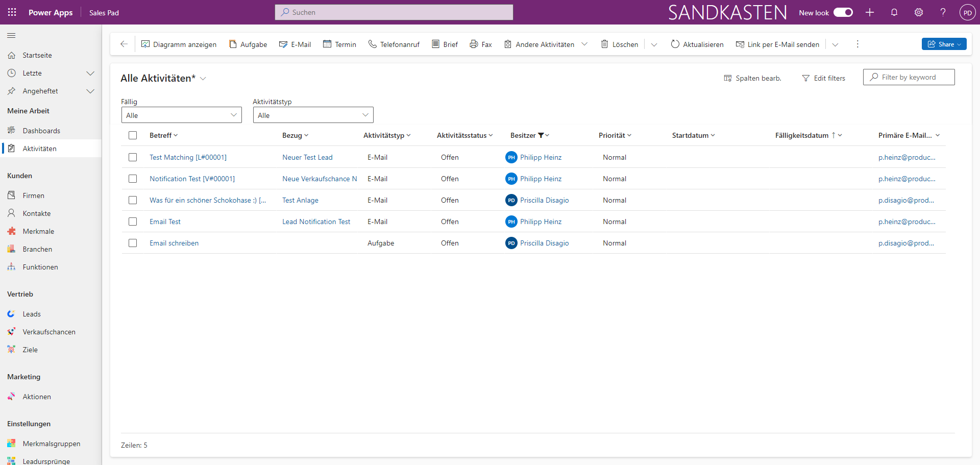980x465 pixels.
Task: Expand Link per E-Mail chevron
Action: [x=835, y=44]
